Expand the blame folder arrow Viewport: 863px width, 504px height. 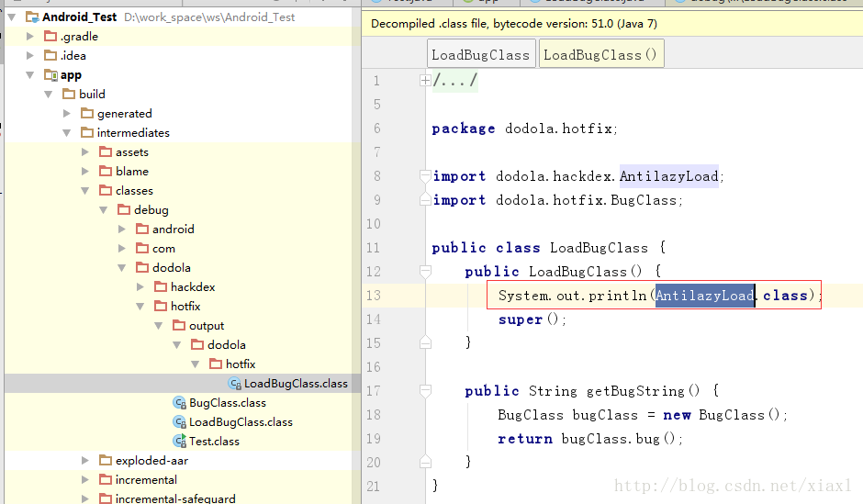point(84,171)
